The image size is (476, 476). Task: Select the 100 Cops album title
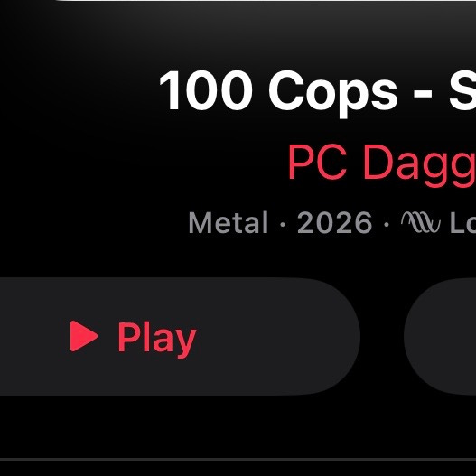[x=317, y=91]
